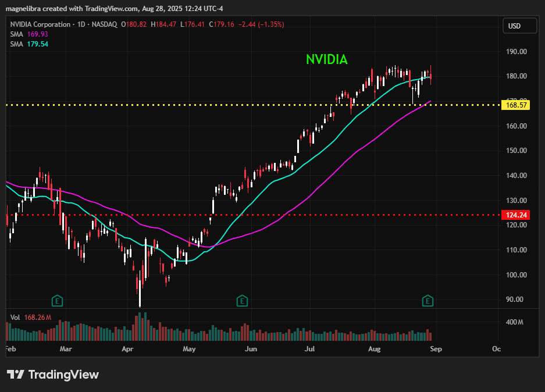545x392 pixels.
Task: Click the Aug label on time axis
Action: click(375, 348)
